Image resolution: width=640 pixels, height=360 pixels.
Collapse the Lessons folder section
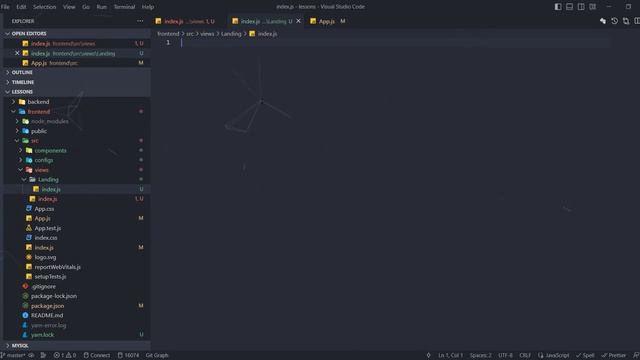click(x=77, y=92)
